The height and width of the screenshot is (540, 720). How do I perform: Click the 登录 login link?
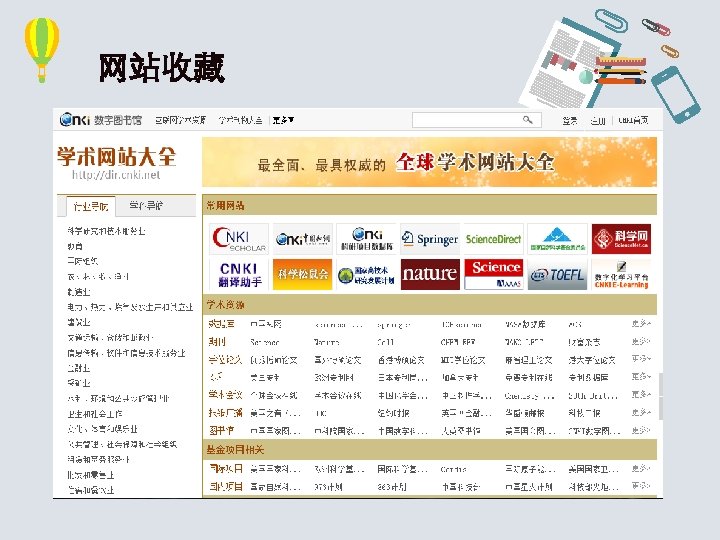click(569, 121)
